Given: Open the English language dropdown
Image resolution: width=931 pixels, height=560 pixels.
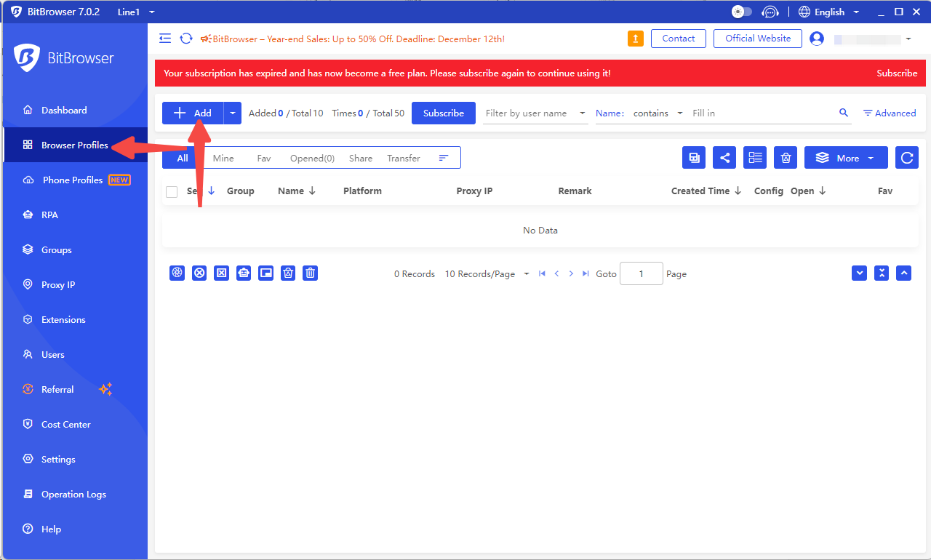Looking at the screenshot, I should (829, 12).
